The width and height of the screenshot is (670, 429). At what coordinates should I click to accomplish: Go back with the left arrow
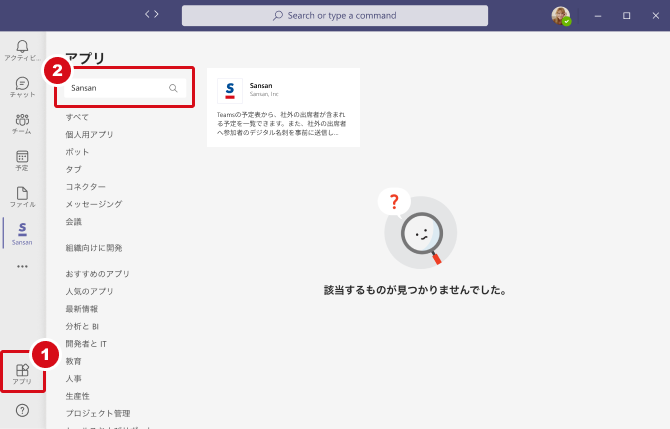tap(147, 15)
